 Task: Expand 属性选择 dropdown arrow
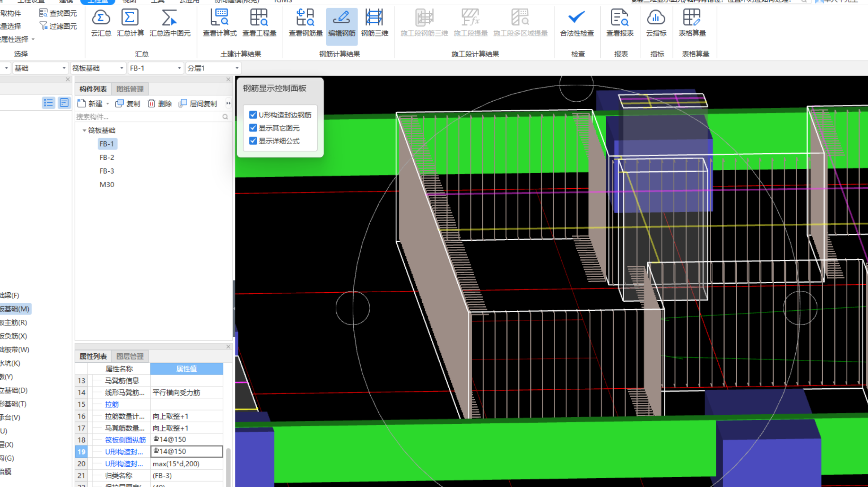pyautogui.click(x=33, y=39)
